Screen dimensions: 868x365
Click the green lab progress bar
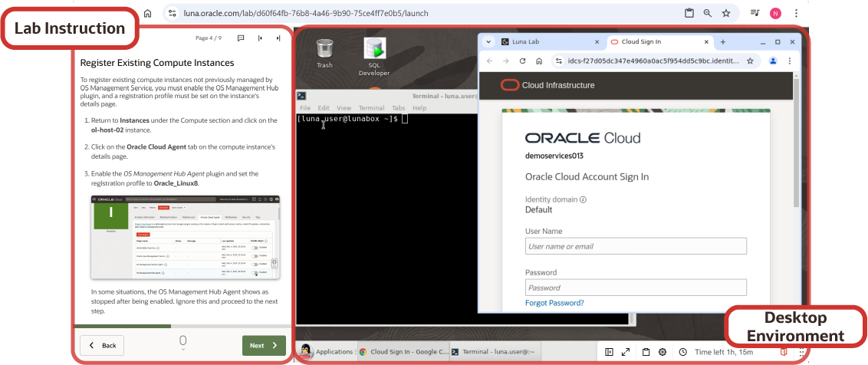tap(123, 326)
